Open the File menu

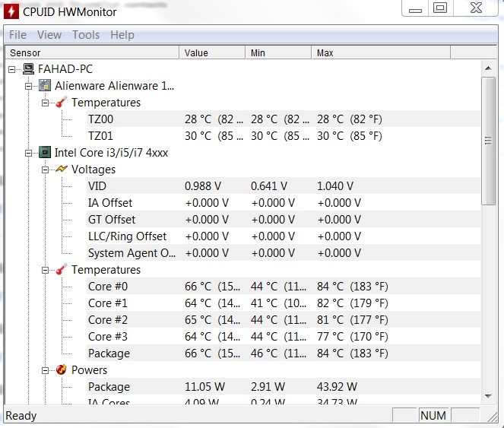click(17, 35)
